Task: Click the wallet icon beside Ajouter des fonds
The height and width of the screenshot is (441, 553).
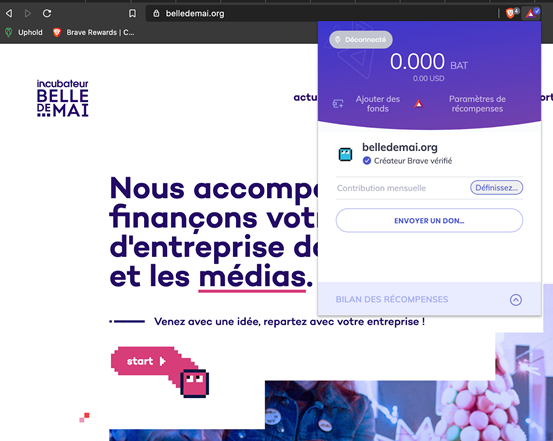Action: pos(338,104)
